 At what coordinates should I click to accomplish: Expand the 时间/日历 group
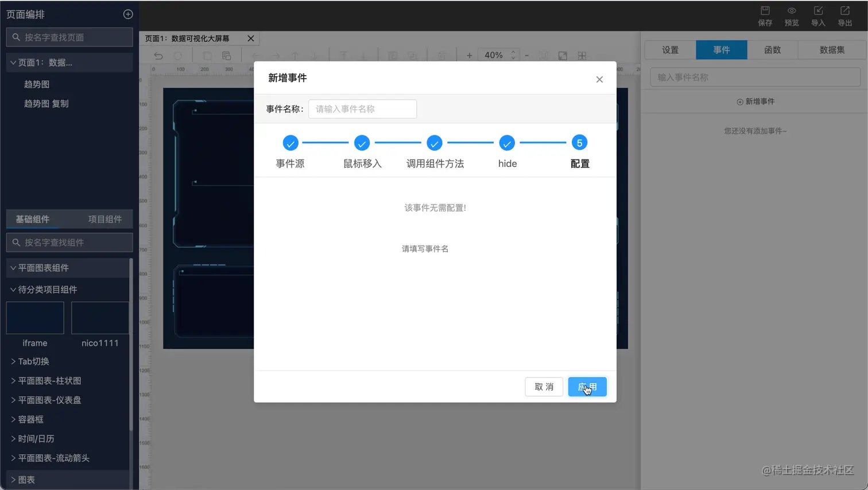(x=13, y=439)
